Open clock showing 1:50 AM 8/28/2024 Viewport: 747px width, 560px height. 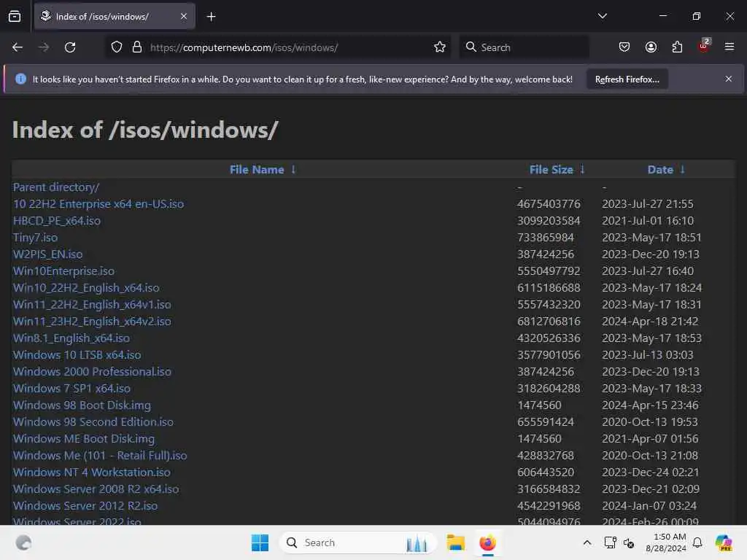pyautogui.click(x=665, y=542)
